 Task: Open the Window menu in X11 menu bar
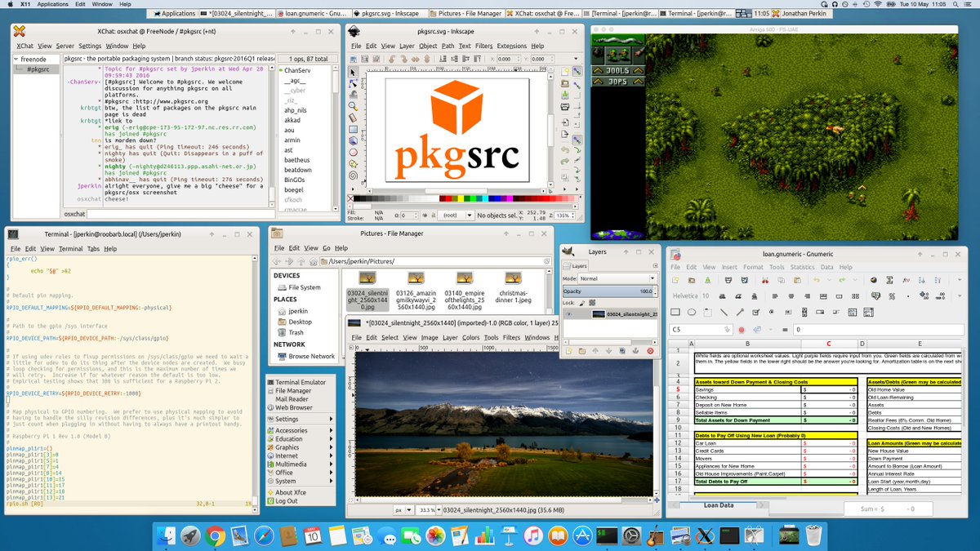click(x=102, y=4)
